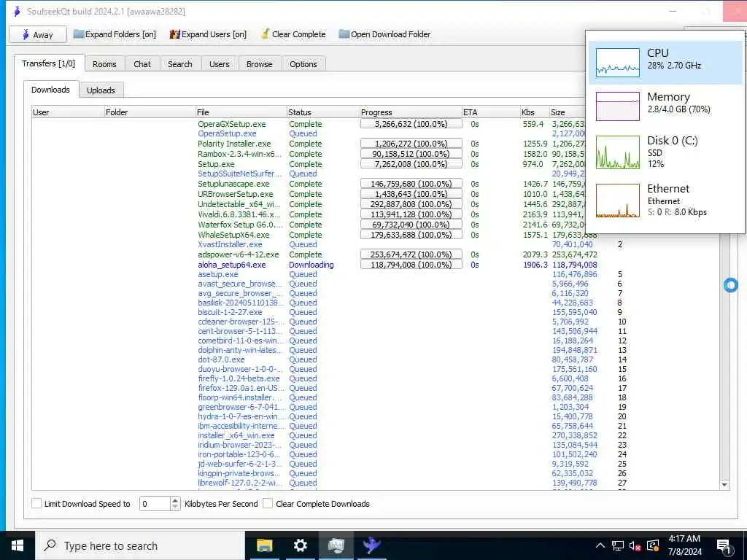Select biscuit-1-2-27.exe file
The image size is (747, 560).
tap(230, 312)
